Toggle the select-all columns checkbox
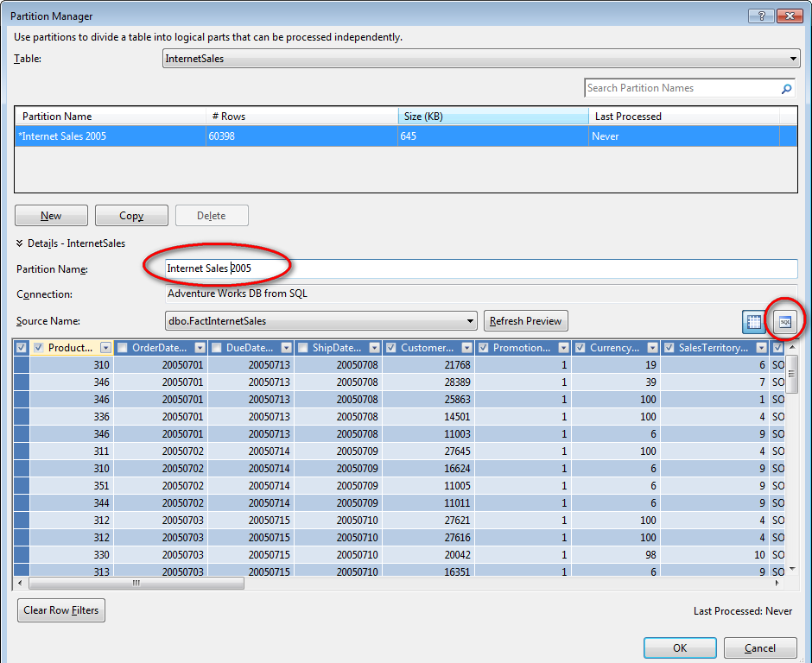This screenshot has width=812, height=663. tap(22, 348)
